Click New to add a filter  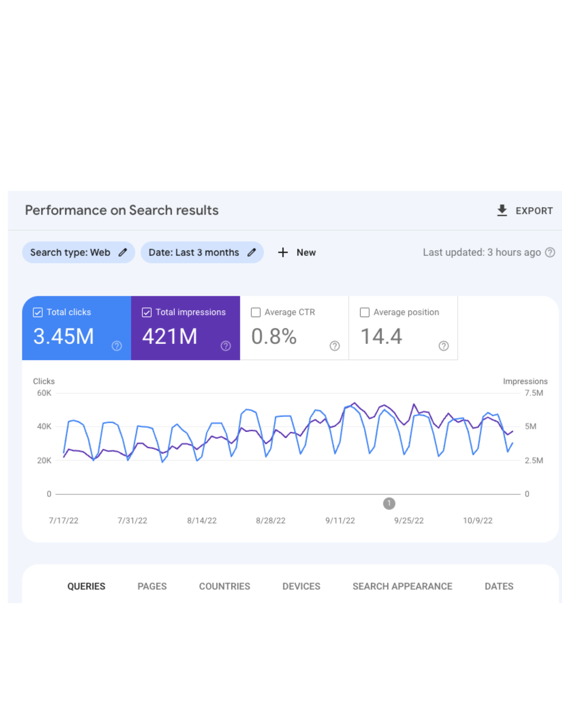306,252
